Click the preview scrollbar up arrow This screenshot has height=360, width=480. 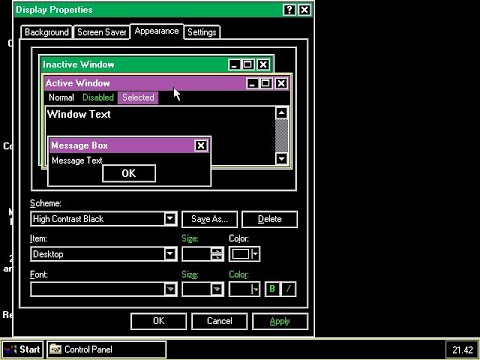282,113
